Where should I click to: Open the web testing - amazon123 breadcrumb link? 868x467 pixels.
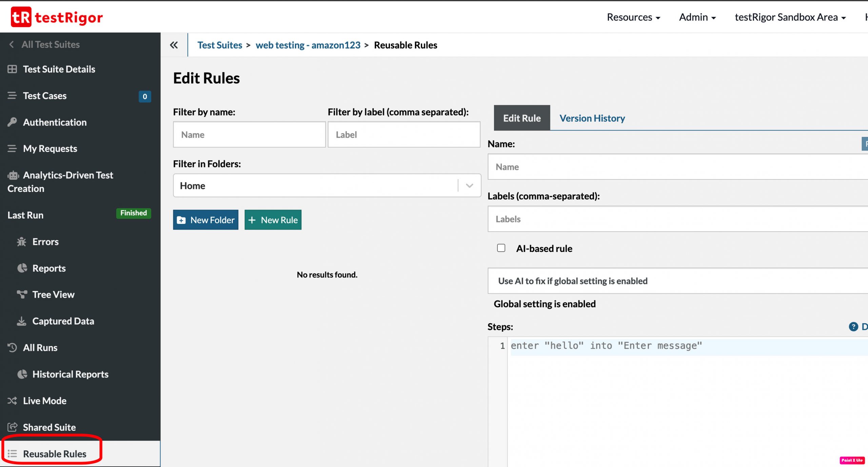pyautogui.click(x=308, y=45)
